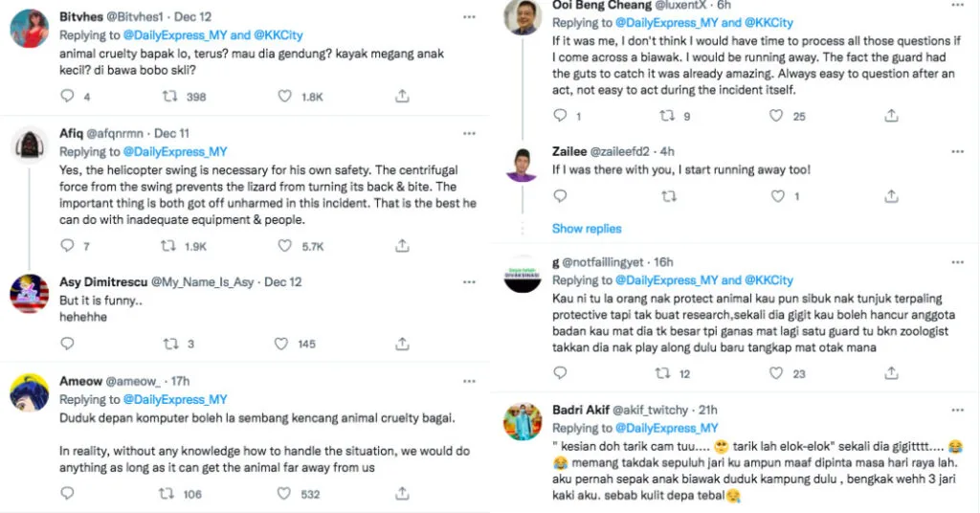Like Ameow_'s tweet with 532 likes

click(284, 494)
